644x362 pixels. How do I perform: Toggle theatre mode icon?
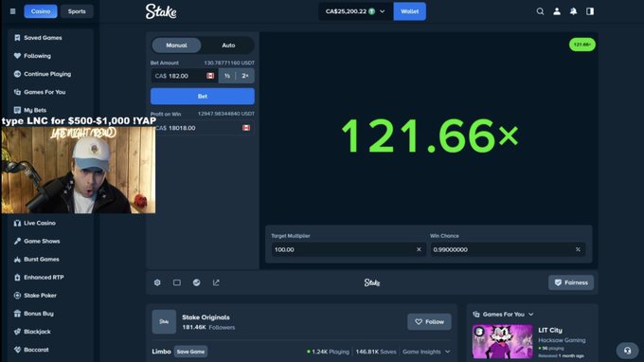177,282
